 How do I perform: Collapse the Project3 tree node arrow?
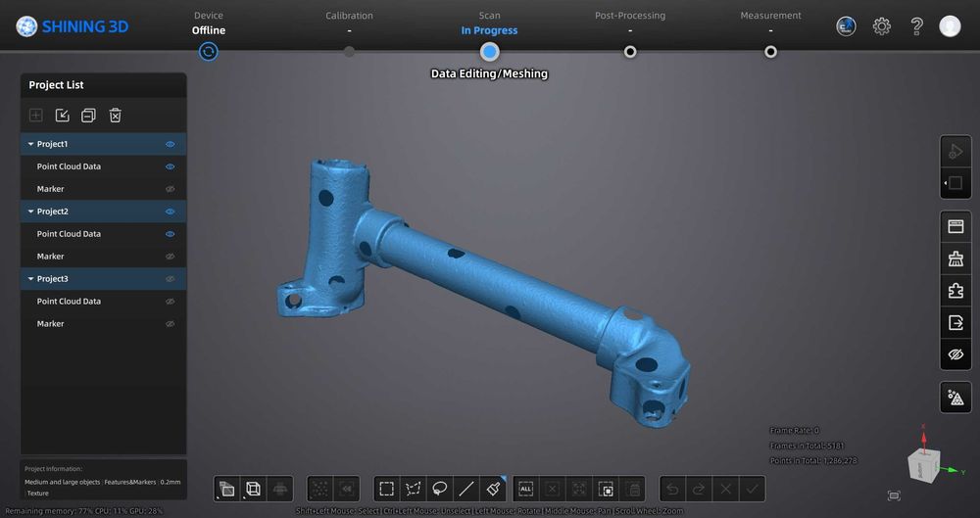[30, 279]
